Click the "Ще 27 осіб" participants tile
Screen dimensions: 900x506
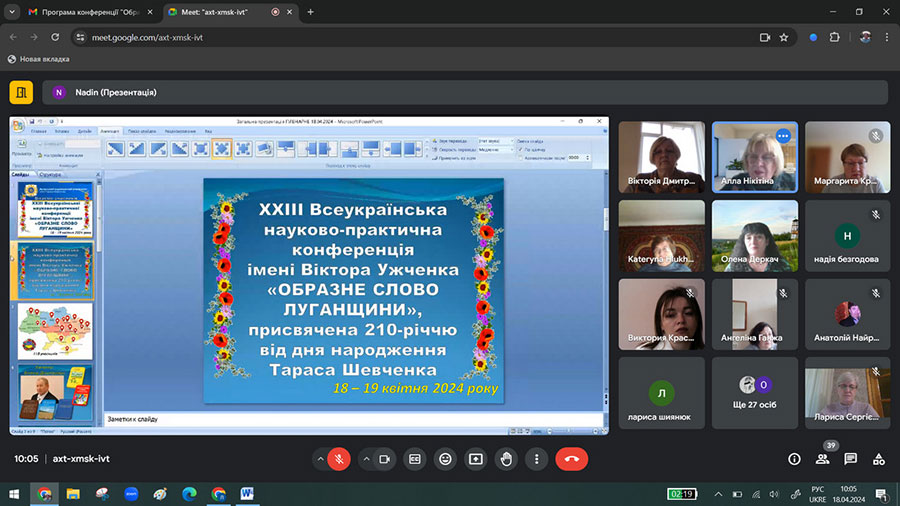[754, 394]
